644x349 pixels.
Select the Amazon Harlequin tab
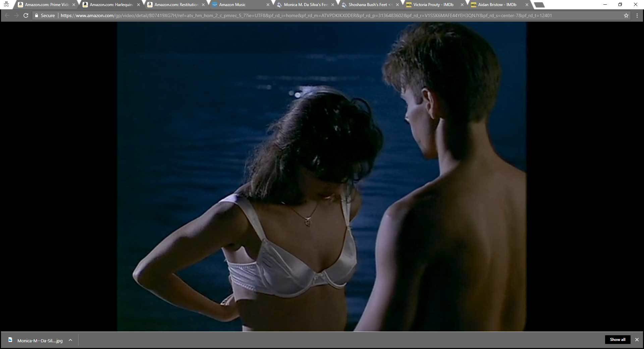111,5
